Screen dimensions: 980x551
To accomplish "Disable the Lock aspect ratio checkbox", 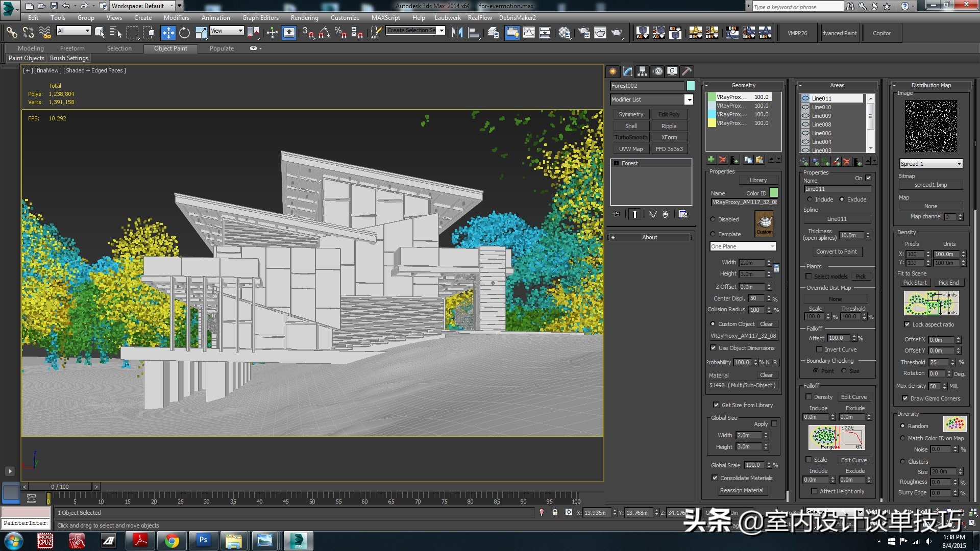I will coord(907,324).
